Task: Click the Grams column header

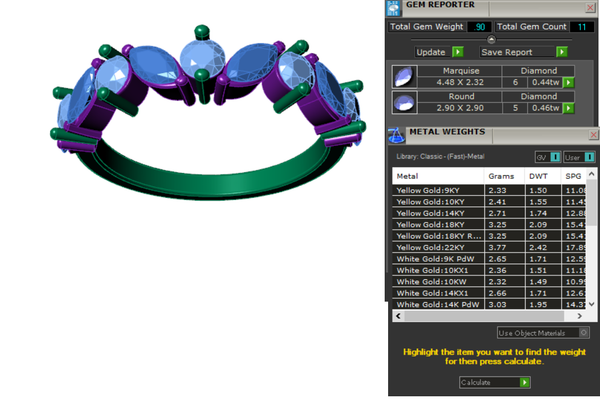Action: (x=504, y=176)
